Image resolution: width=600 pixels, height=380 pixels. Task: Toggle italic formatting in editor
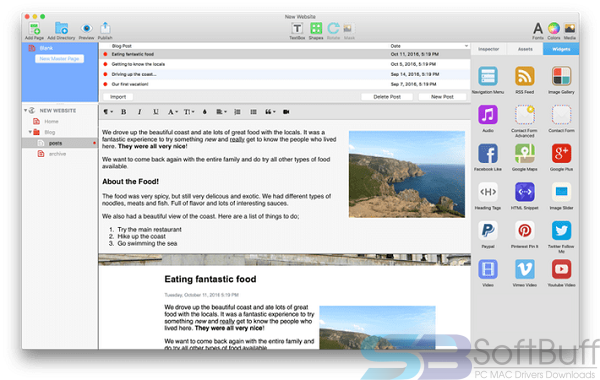[x=139, y=112]
